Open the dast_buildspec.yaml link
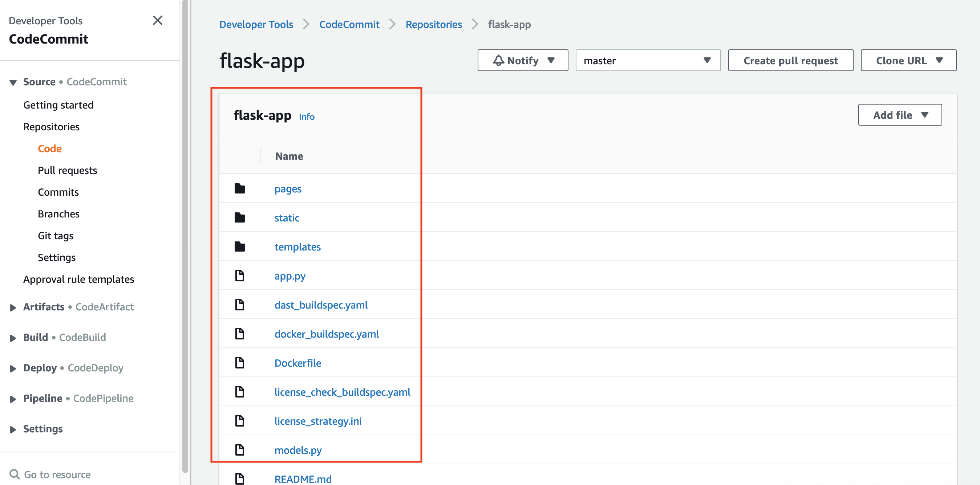This screenshot has width=980, height=485. [321, 305]
